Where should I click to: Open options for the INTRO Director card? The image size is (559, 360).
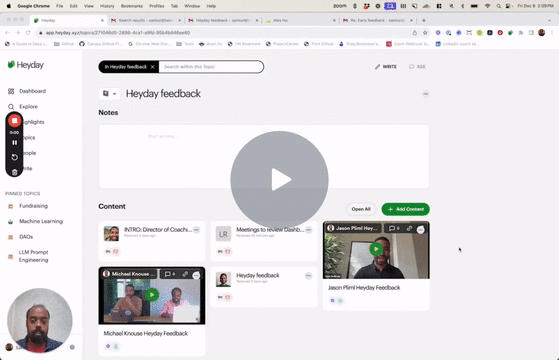[196, 230]
